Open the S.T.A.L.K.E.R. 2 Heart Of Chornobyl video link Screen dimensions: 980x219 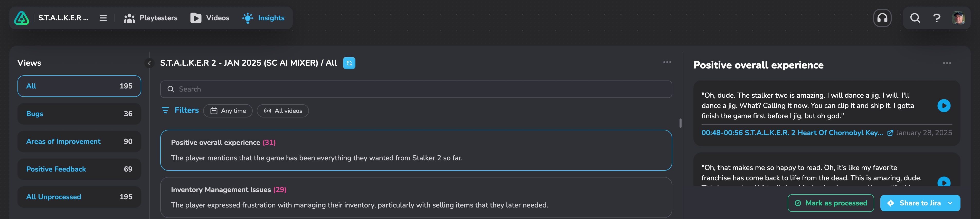(x=792, y=133)
